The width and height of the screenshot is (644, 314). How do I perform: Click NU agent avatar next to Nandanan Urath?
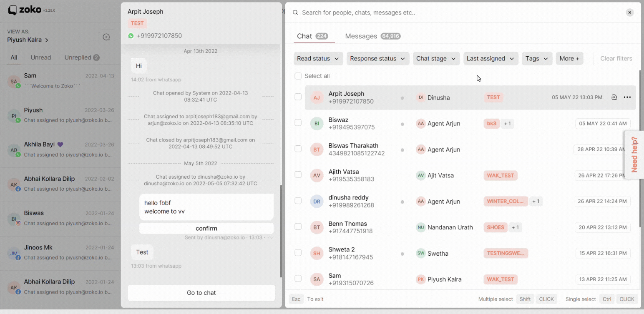(x=420, y=227)
